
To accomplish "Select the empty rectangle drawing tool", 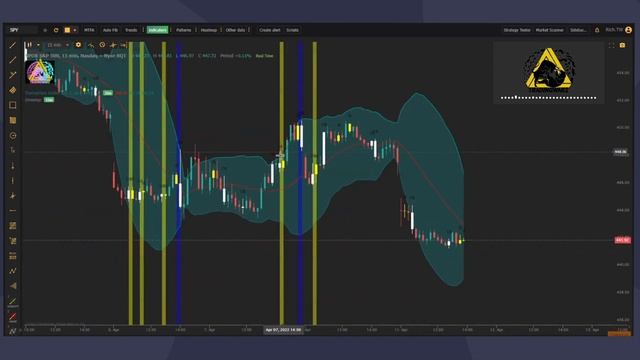I will coord(13,105).
